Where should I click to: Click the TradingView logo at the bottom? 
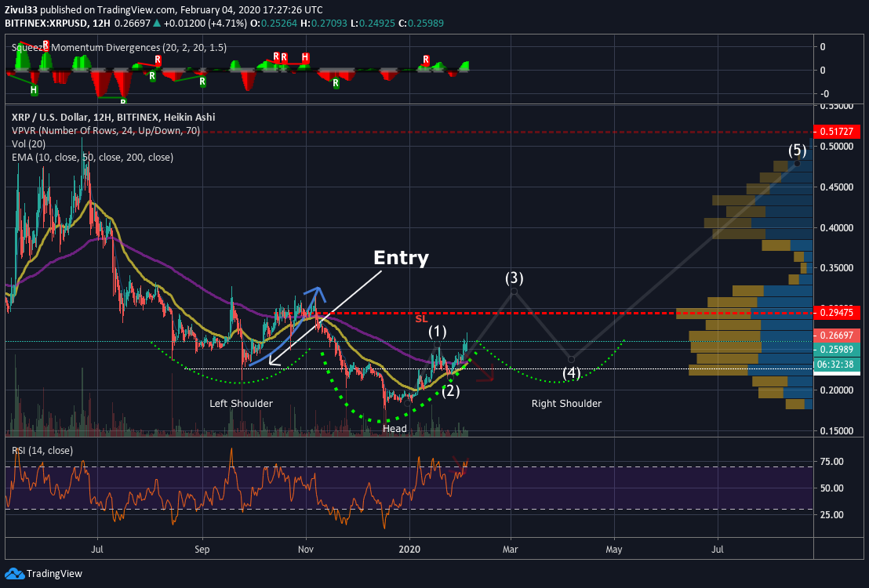click(44, 574)
